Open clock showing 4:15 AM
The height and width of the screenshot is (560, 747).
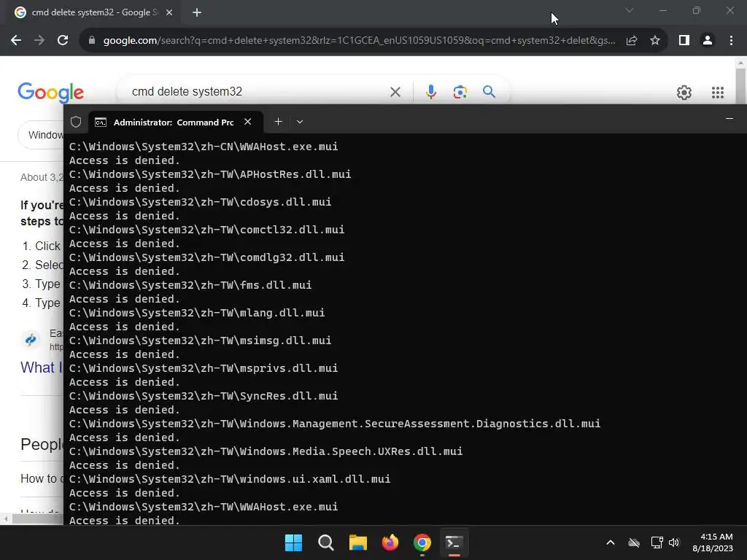[712, 542]
